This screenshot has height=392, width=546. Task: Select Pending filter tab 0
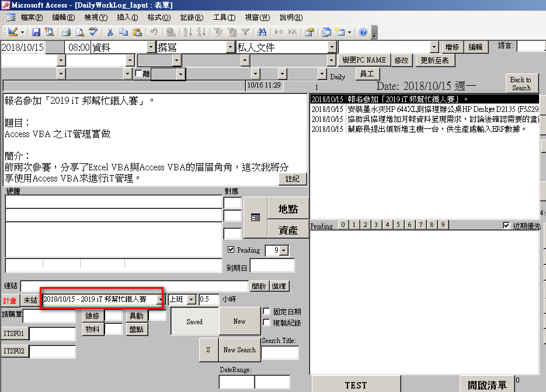point(343,225)
